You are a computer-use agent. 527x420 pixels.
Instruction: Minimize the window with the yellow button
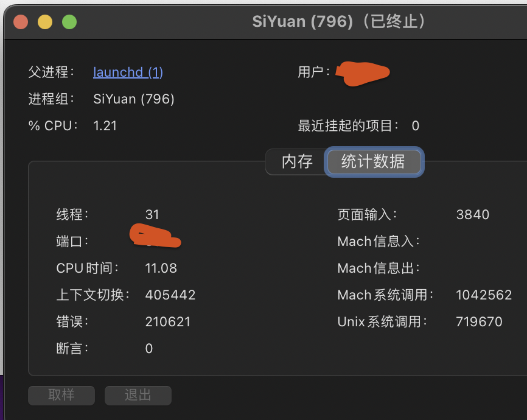(x=44, y=21)
